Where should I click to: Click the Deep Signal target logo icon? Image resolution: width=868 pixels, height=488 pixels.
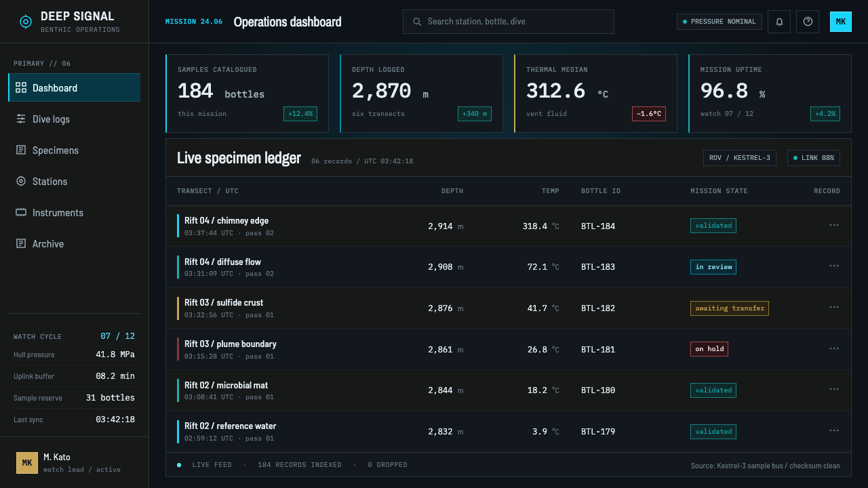[26, 22]
